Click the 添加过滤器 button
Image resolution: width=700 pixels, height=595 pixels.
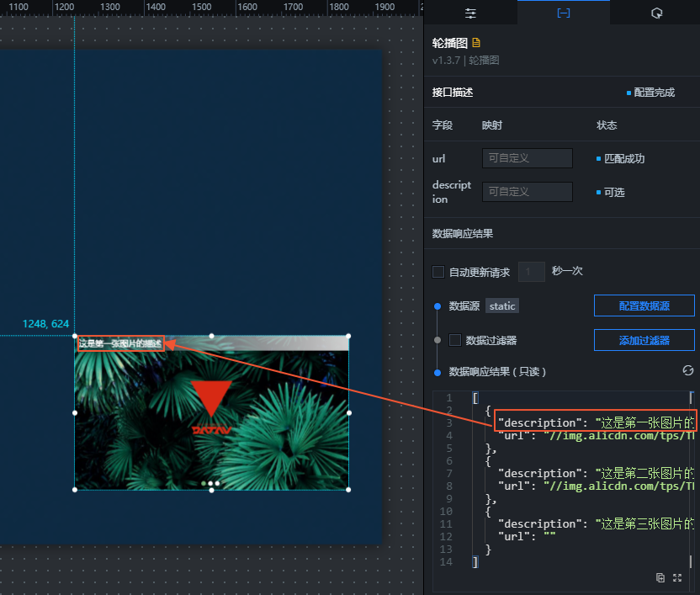(x=644, y=340)
